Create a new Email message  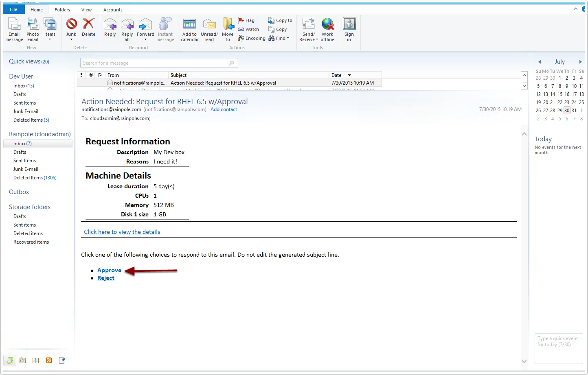14,30
